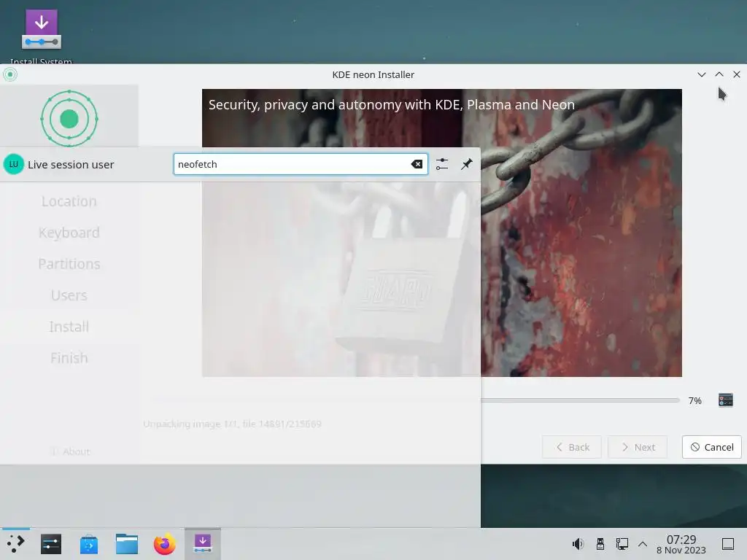This screenshot has height=560, width=747.
Task: Click the greyed Back button
Action: click(x=572, y=447)
